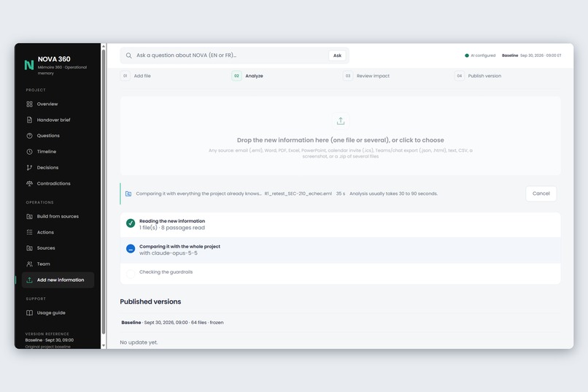Click "1 file(s) · 8 passages read" text
The image size is (588, 392).
172,228
